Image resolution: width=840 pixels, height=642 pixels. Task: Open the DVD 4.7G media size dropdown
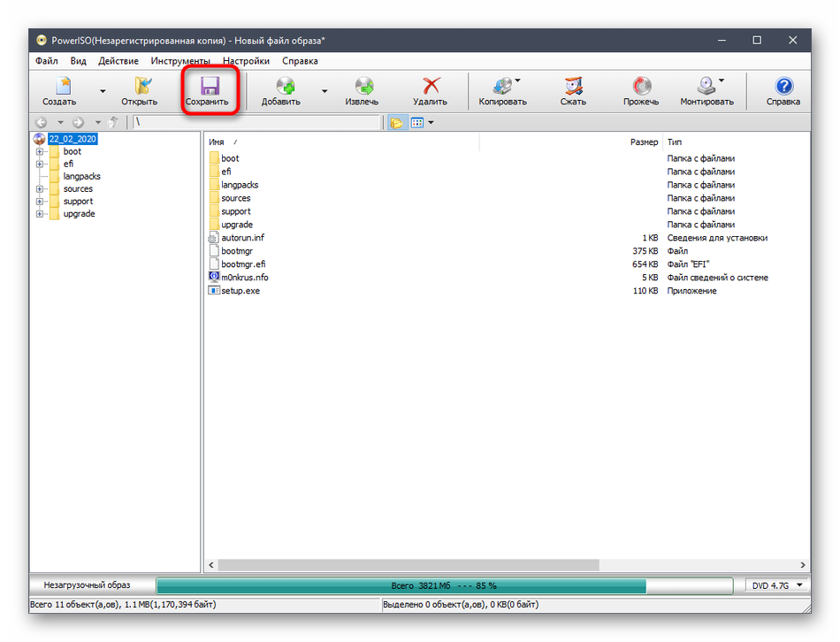[775, 585]
